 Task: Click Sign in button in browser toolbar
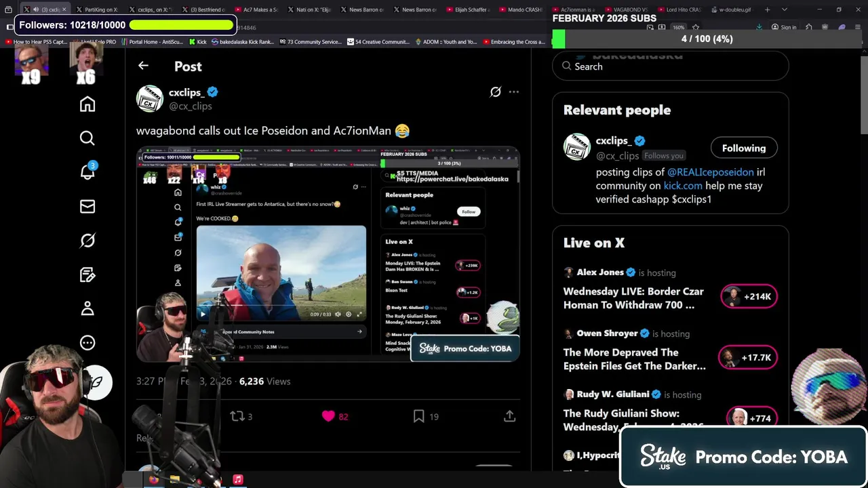784,27
